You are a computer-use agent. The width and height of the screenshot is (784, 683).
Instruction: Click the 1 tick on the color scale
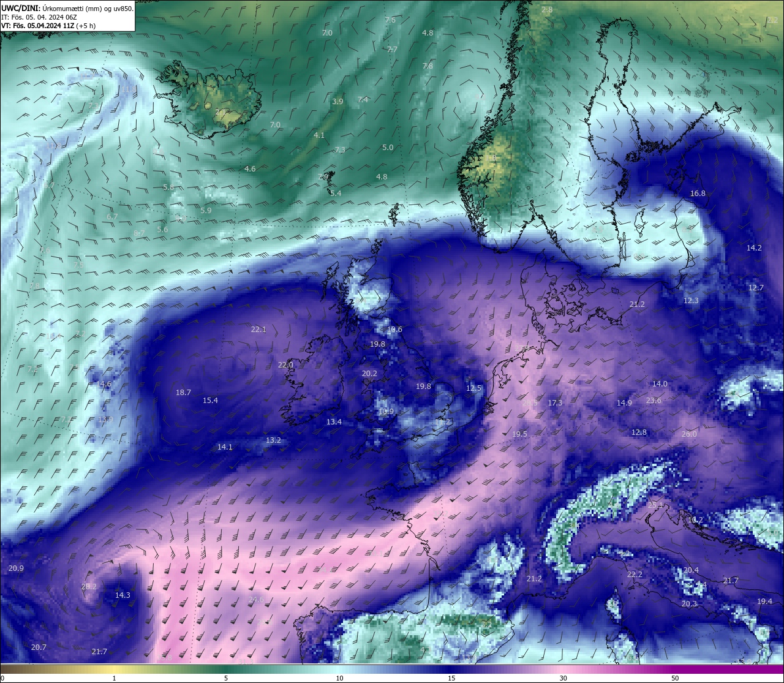click(x=115, y=678)
